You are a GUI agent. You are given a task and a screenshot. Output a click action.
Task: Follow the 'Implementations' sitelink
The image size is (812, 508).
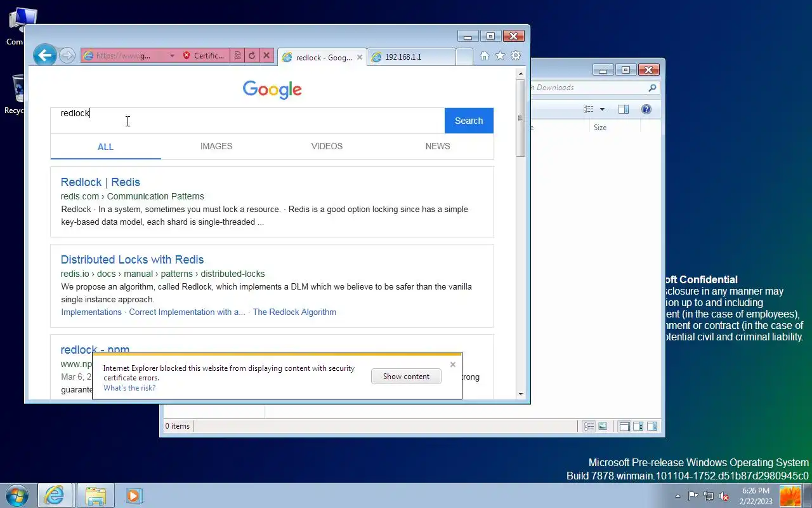tap(91, 312)
